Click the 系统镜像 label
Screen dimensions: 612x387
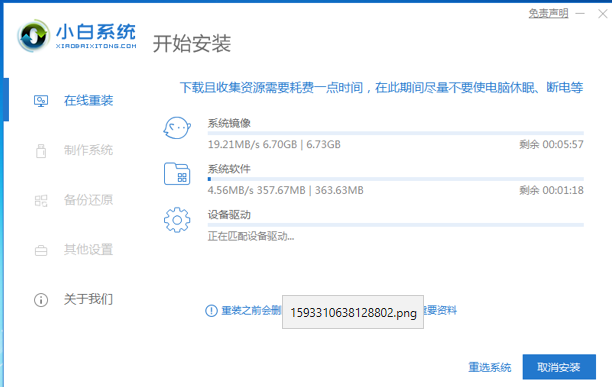(x=229, y=123)
